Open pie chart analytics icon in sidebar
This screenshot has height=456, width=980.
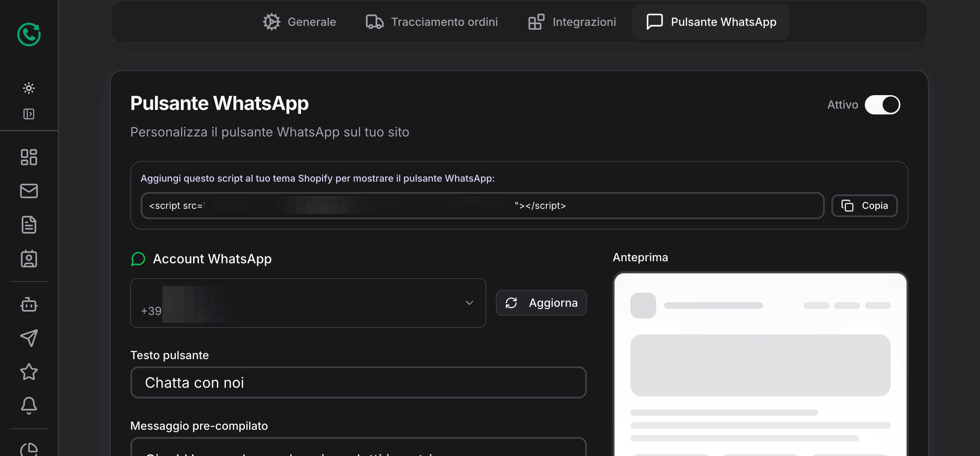[x=29, y=449]
